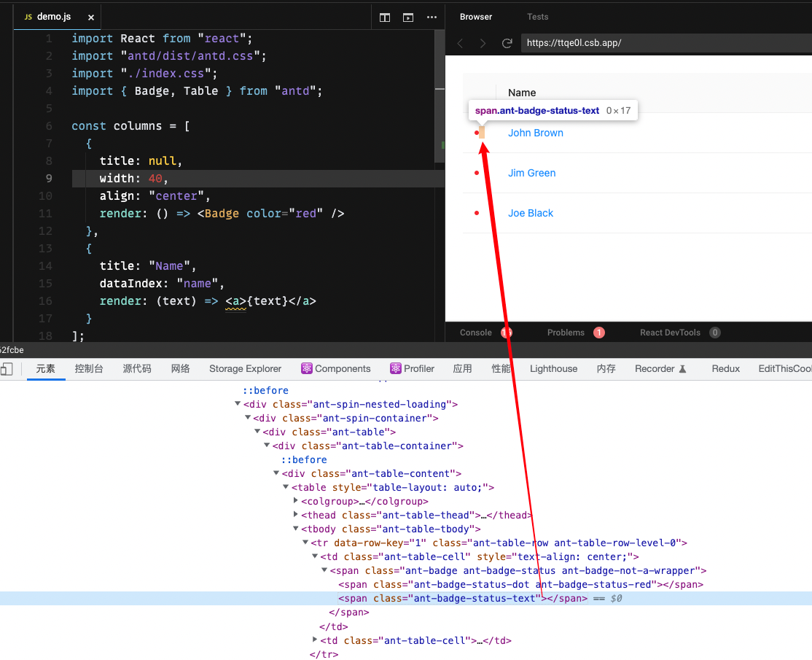
Task: Click the Name column header
Action: (x=522, y=93)
